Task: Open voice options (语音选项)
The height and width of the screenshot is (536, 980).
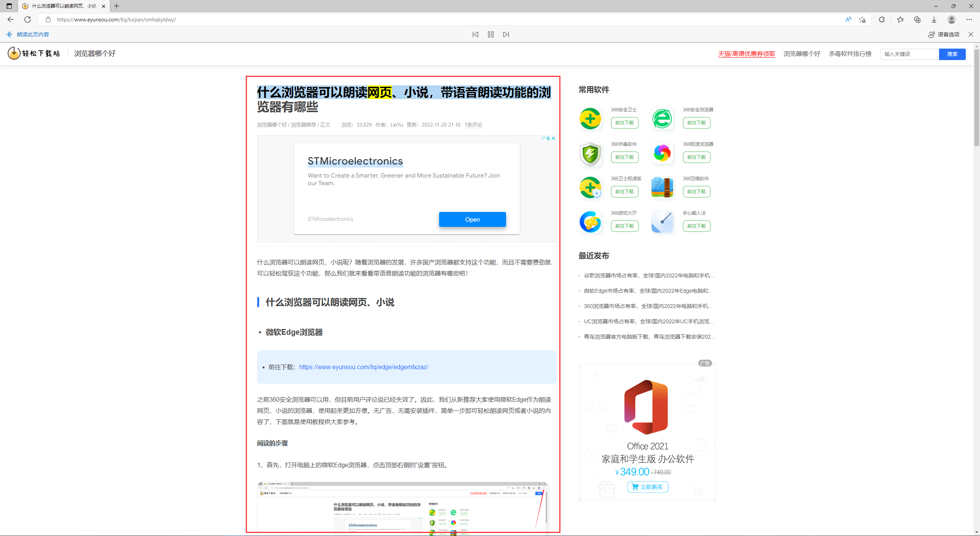Action: [944, 34]
